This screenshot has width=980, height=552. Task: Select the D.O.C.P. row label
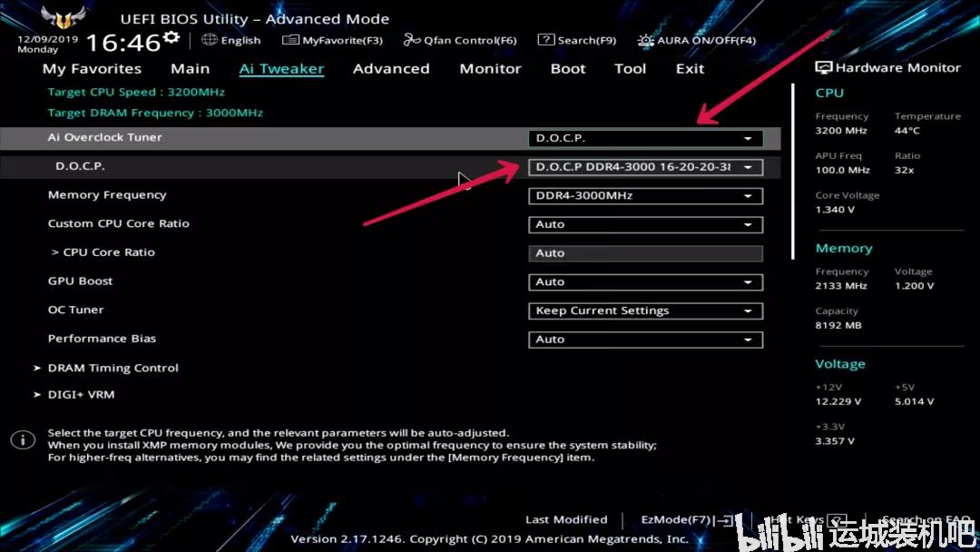[80, 166]
